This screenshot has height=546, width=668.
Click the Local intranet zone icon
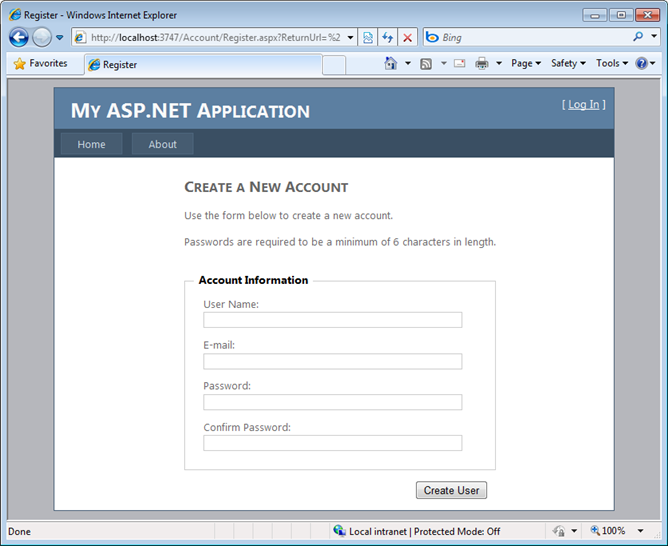point(340,531)
